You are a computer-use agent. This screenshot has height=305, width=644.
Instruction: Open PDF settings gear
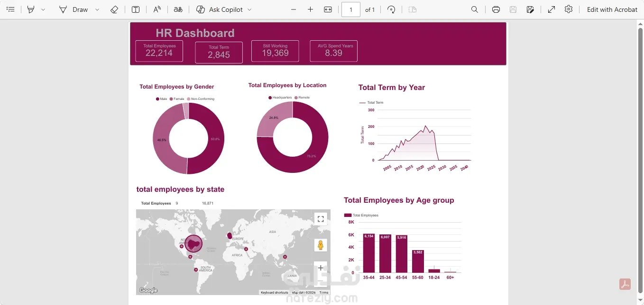(569, 9)
